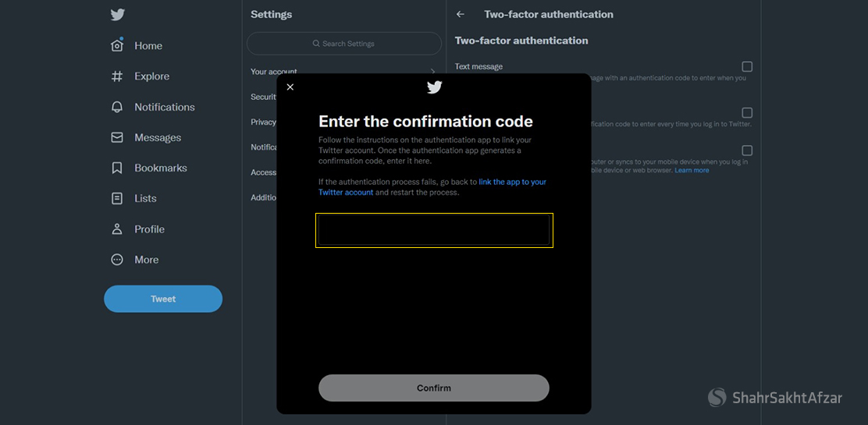Tick the authentication app checkbox
The width and height of the screenshot is (868, 425).
(747, 113)
